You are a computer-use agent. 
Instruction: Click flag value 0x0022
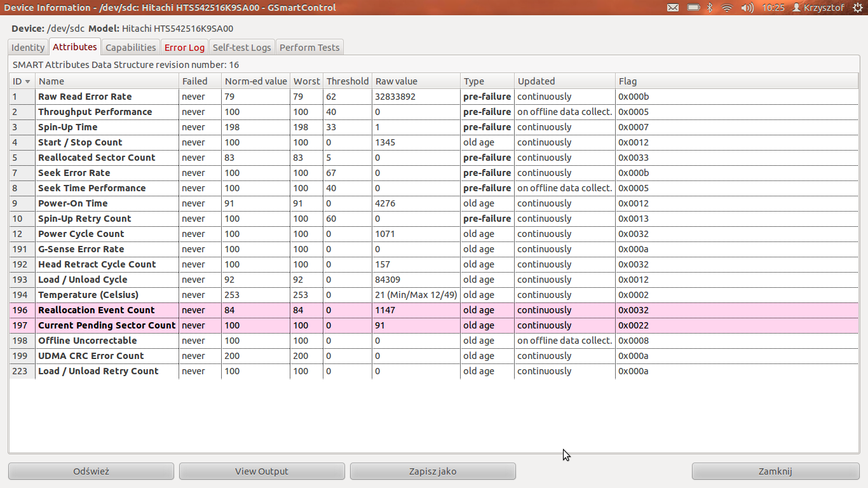pos(634,325)
